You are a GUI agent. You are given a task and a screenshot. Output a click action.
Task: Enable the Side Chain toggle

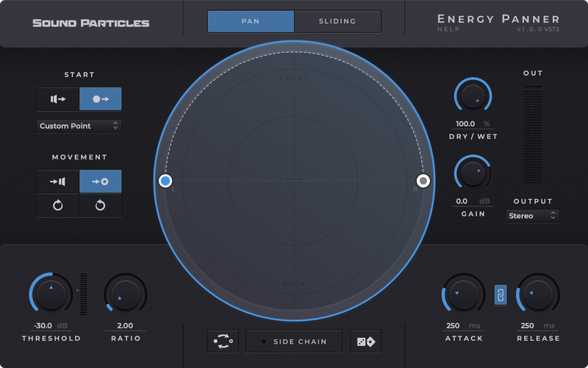click(x=294, y=342)
